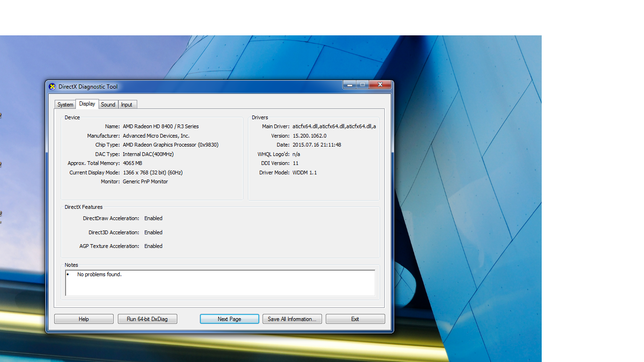The height and width of the screenshot is (362, 644).
Task: Close the DirectX Diagnostic Tool window
Action: click(x=380, y=85)
